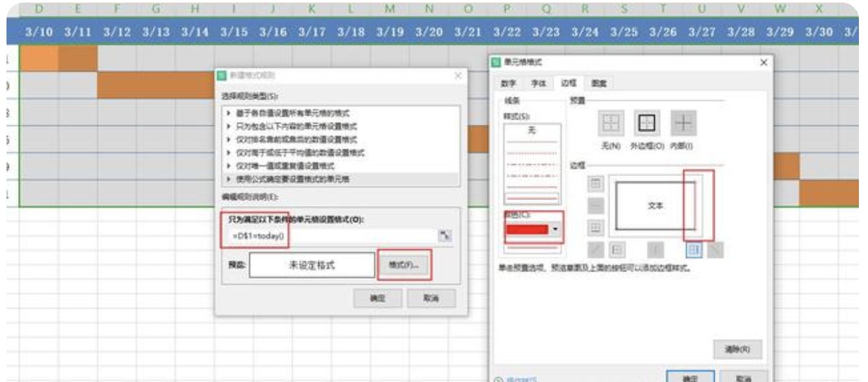Toggle the left border button
Viewport: 868px width, 382px height.
click(x=617, y=250)
